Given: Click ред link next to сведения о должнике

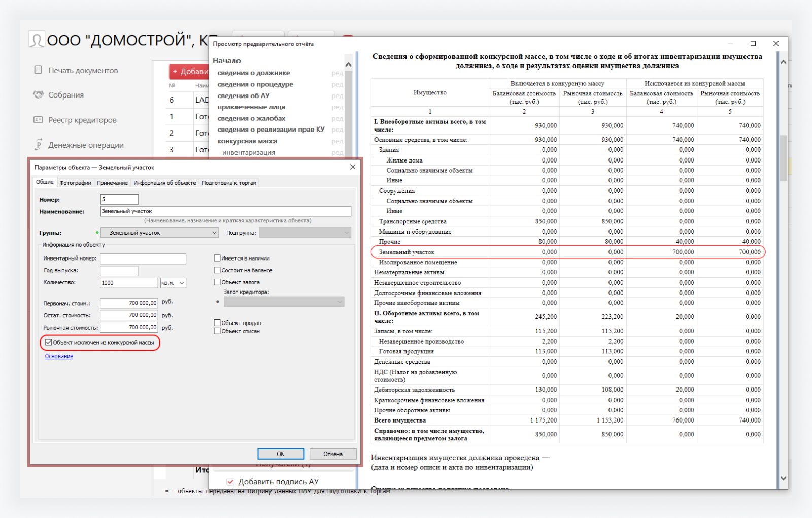Looking at the screenshot, I should click(337, 73).
